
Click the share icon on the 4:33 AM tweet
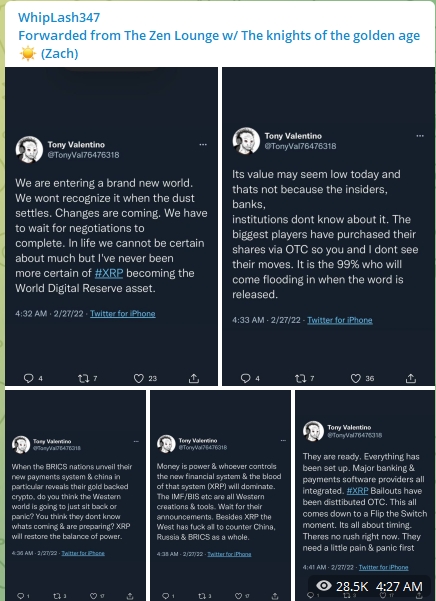tap(411, 378)
